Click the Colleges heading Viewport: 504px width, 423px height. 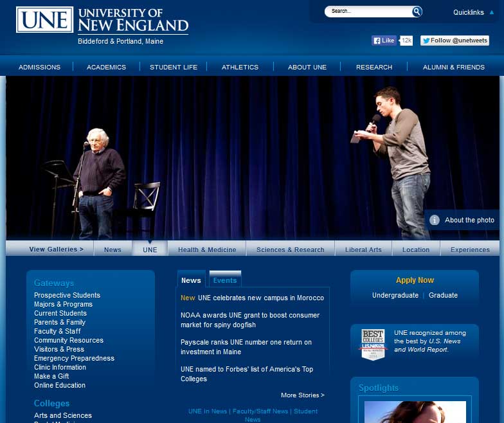[x=51, y=403]
